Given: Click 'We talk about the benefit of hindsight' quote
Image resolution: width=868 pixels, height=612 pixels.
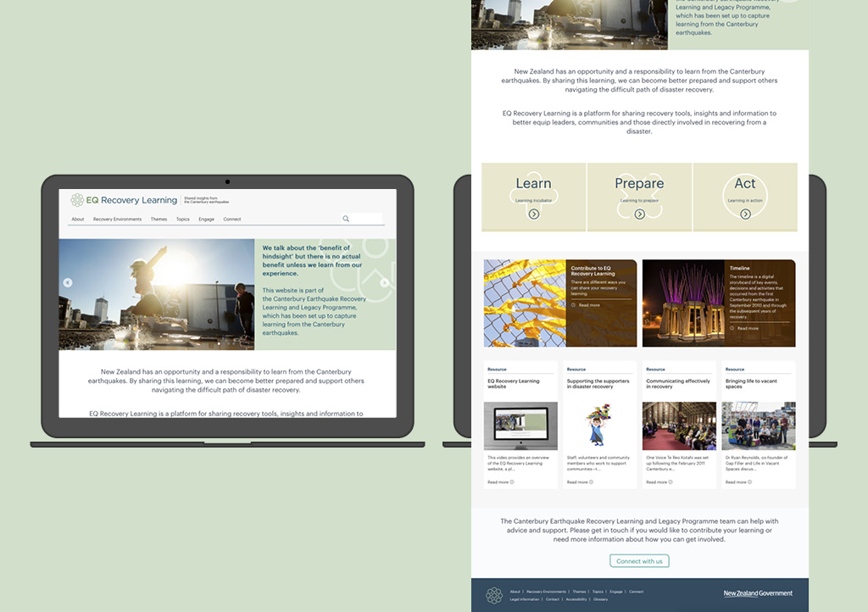Looking at the screenshot, I should [x=312, y=260].
